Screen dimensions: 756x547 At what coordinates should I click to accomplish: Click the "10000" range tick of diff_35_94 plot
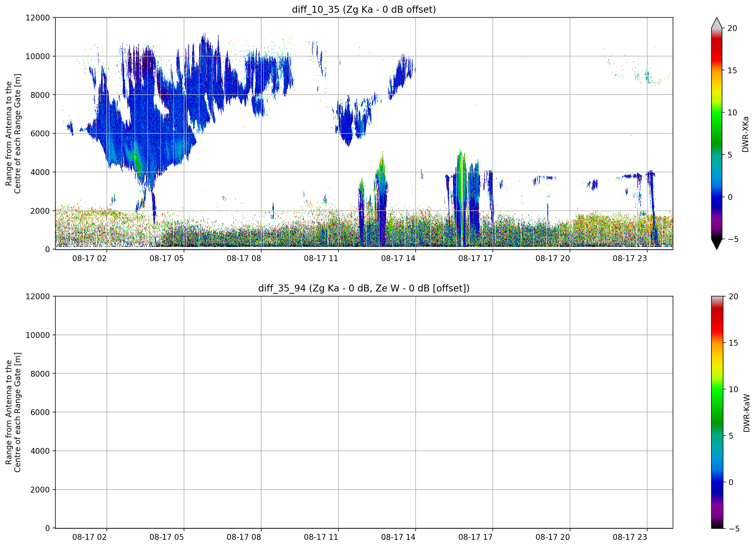coord(38,335)
